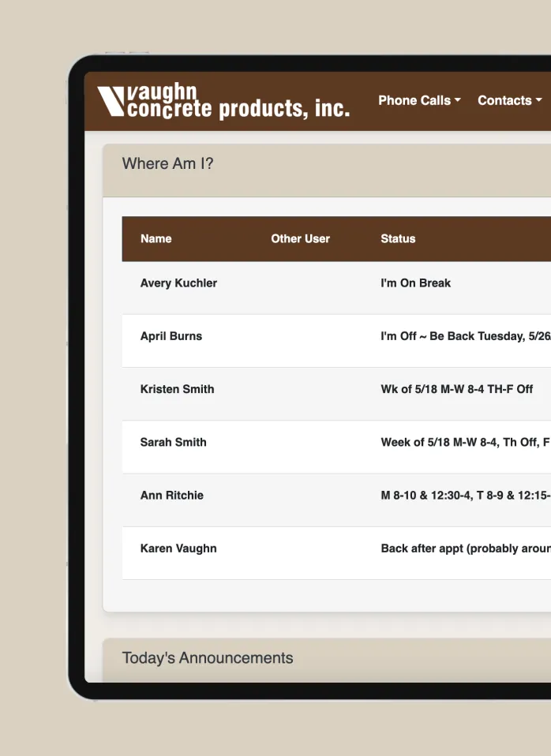This screenshot has height=756, width=551.
Task: Select Sarah Smith in the table
Action: coord(173,442)
